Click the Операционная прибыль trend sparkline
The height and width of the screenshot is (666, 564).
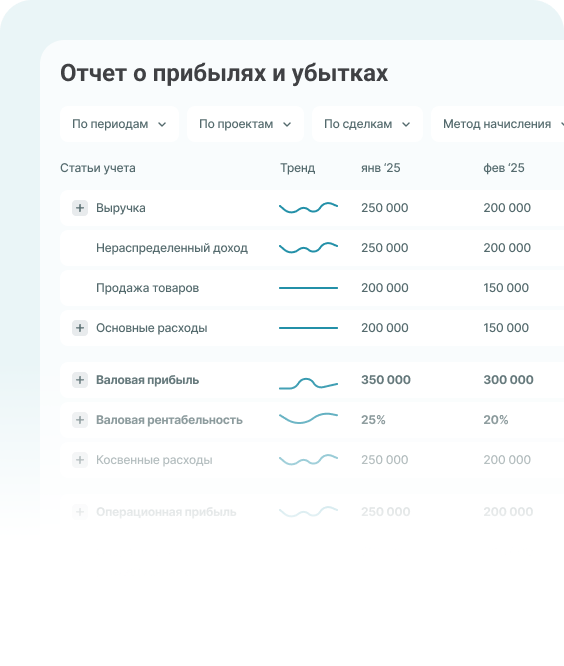308,511
